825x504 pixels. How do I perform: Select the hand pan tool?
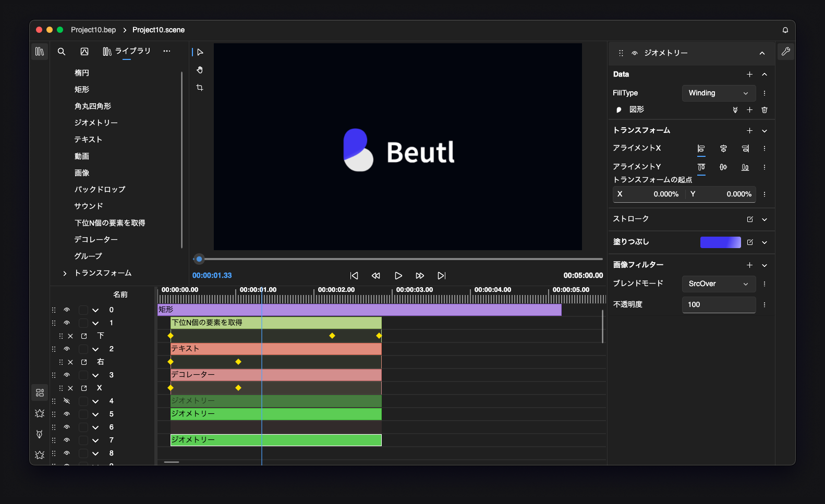click(x=200, y=70)
